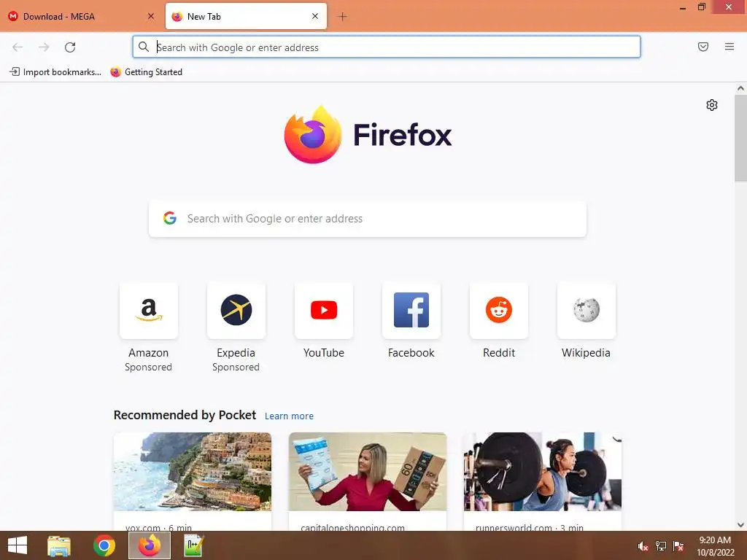747x560 pixels.
Task: Click the network status tray icon
Action: tap(661, 546)
